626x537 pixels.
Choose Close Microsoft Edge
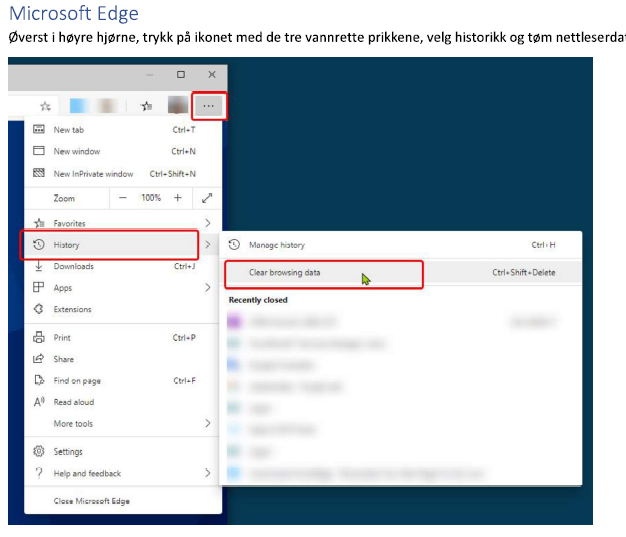pyautogui.click(x=122, y=501)
